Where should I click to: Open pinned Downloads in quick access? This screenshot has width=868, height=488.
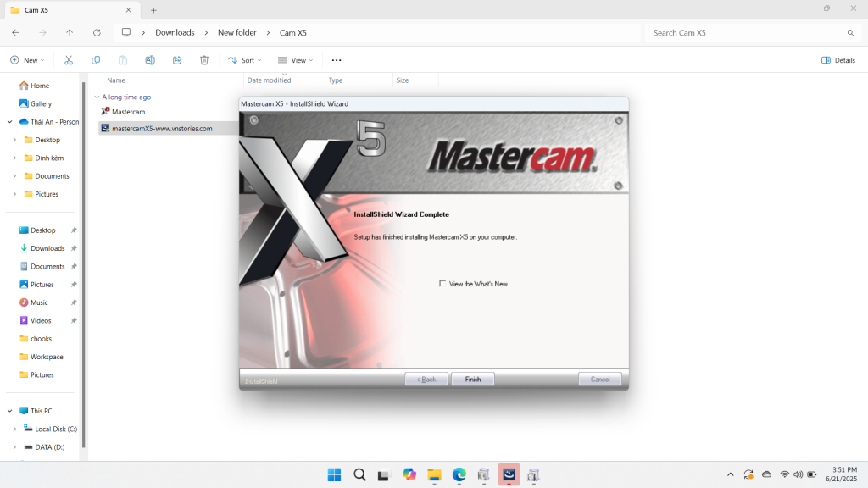click(47, 248)
